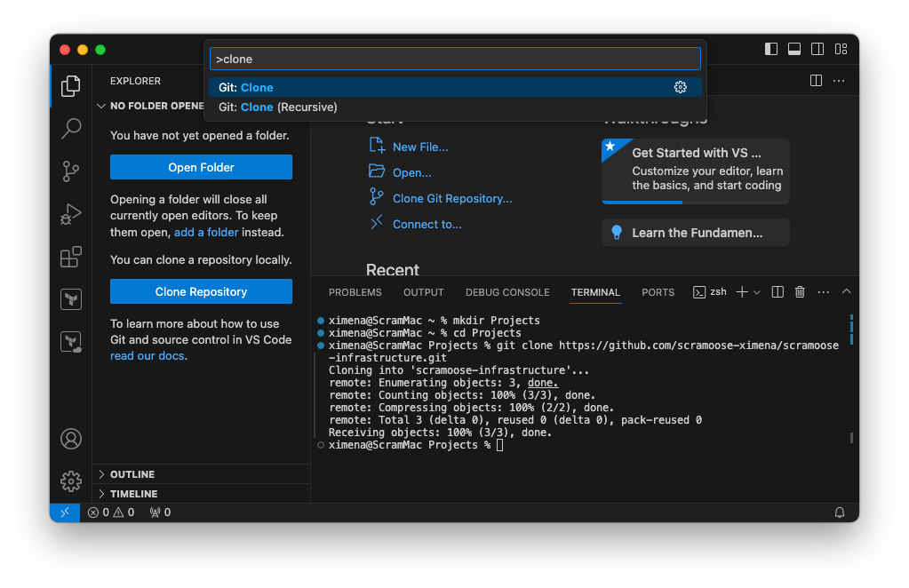
Task: Click the ports forwarded indicator in status bar
Action: (x=160, y=513)
